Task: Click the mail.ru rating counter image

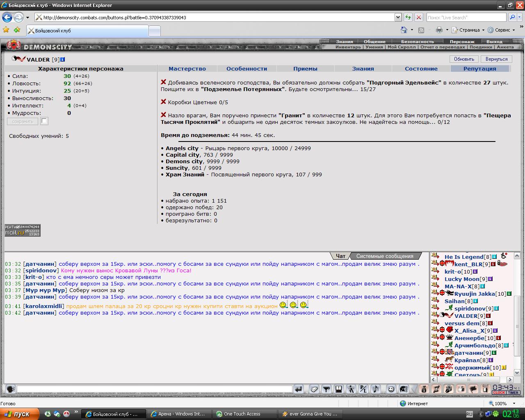Action: (x=23, y=230)
